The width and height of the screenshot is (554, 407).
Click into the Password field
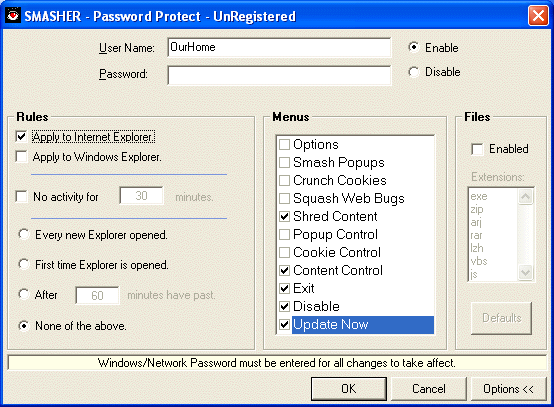pos(279,75)
